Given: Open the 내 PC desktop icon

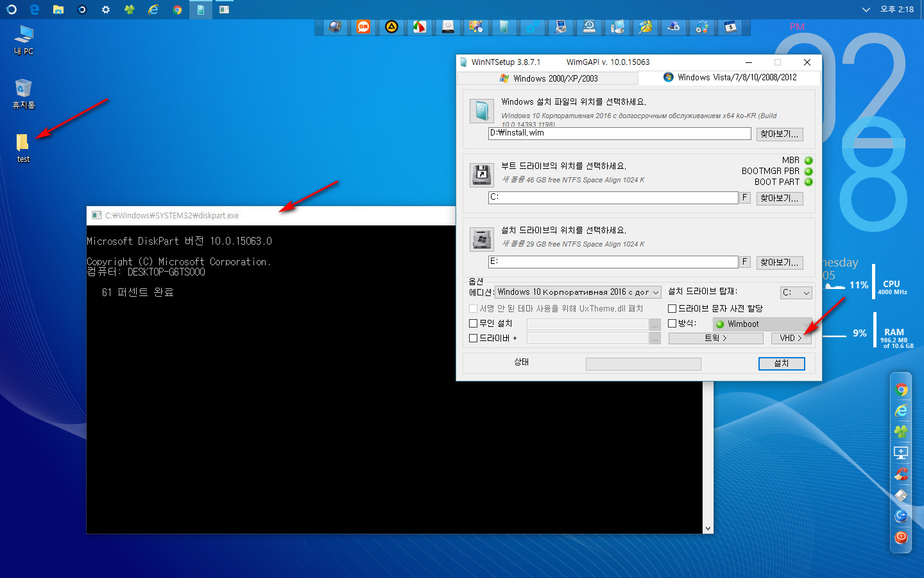Looking at the screenshot, I should point(24,40).
